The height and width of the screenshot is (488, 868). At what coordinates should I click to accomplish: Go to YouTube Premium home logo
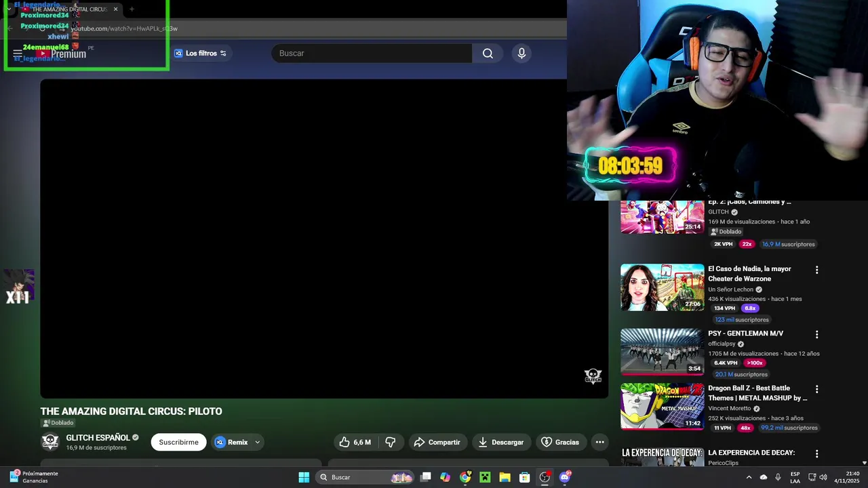pyautogui.click(x=62, y=54)
